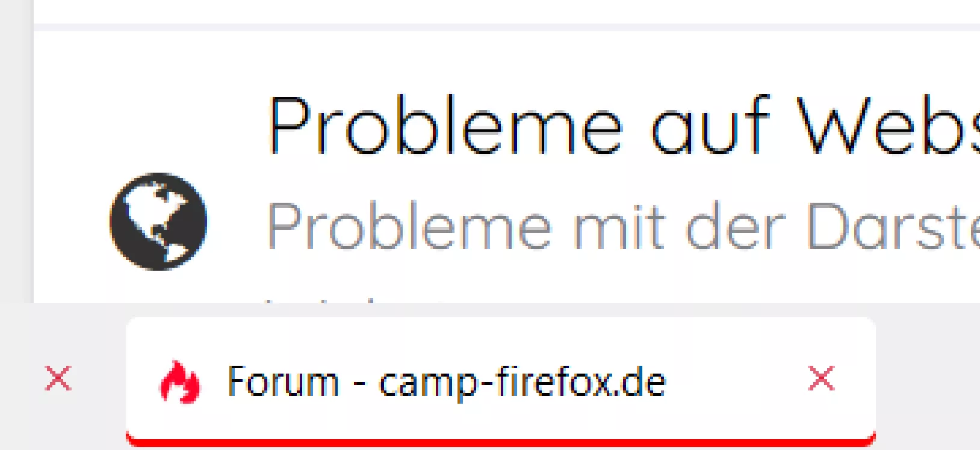Click the flame favicon on the camp-firefox tab
The width and height of the screenshot is (980, 450).
pos(179,381)
